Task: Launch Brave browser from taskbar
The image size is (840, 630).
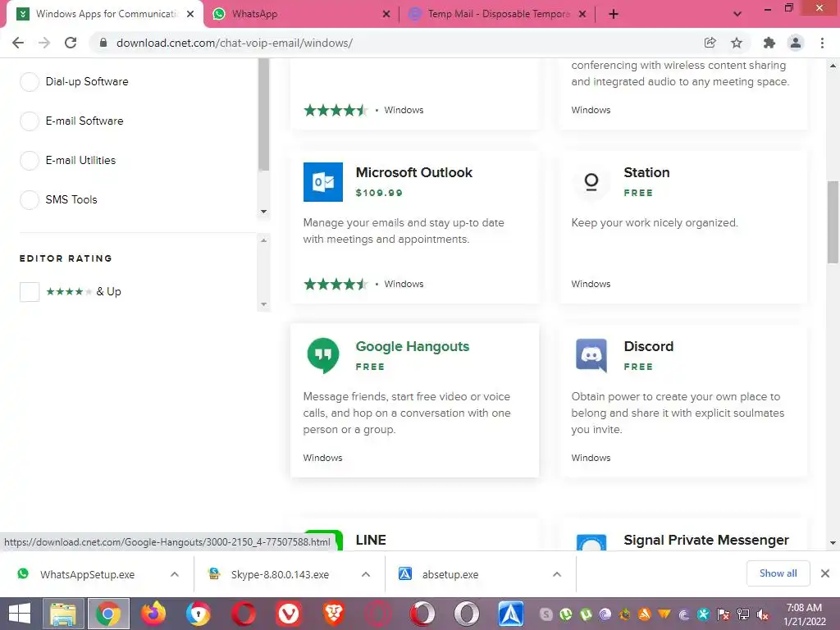Action: [x=333, y=614]
